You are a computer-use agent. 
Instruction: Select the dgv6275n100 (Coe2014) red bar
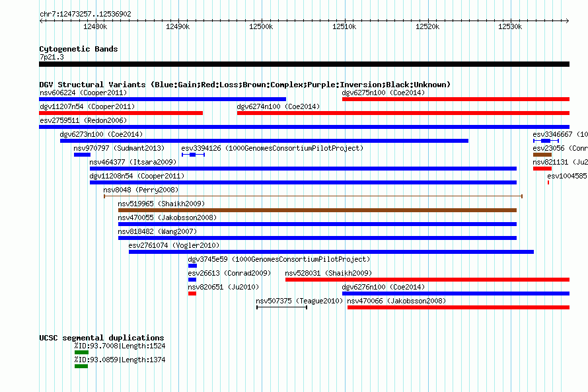pyautogui.click(x=456, y=99)
